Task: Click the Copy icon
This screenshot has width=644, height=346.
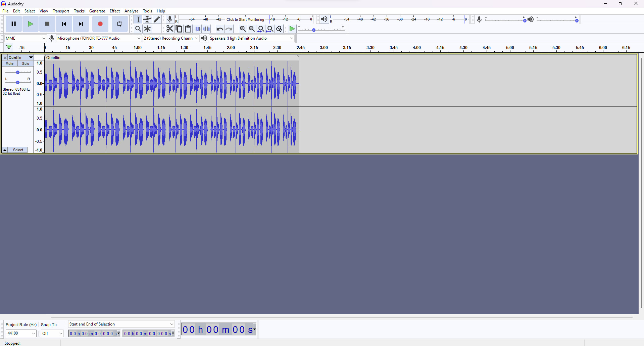Action: click(x=179, y=29)
